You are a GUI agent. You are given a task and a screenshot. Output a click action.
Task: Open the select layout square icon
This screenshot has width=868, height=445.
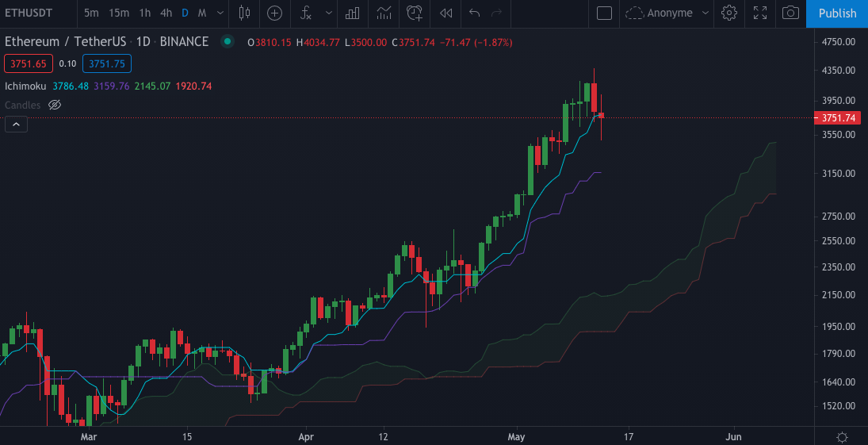click(x=604, y=13)
